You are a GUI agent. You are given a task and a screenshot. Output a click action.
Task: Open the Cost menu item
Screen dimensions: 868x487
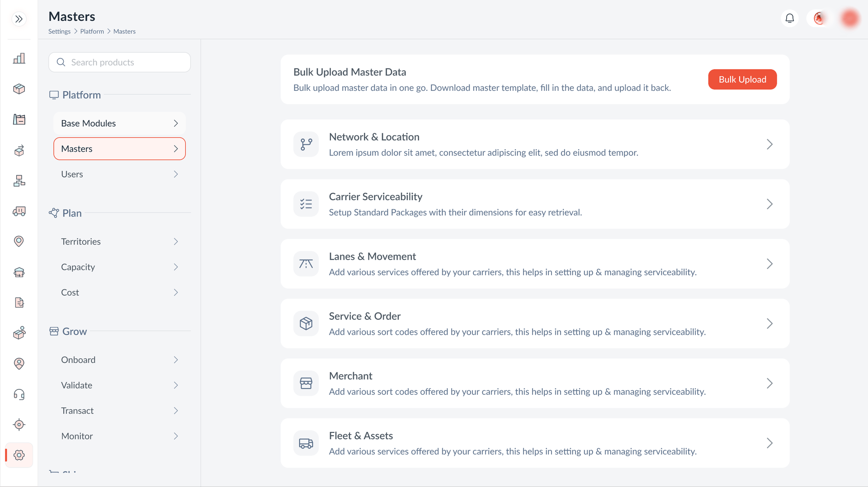click(x=119, y=292)
